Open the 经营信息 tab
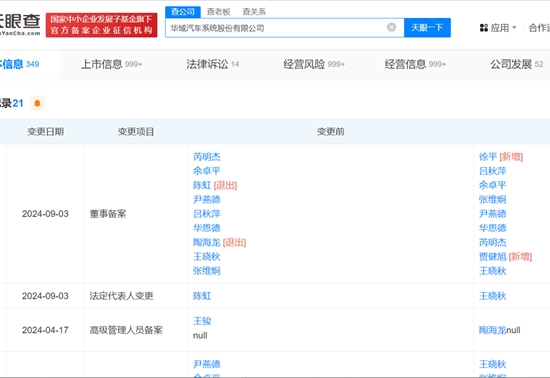The width and height of the screenshot is (550, 378). pos(415,65)
